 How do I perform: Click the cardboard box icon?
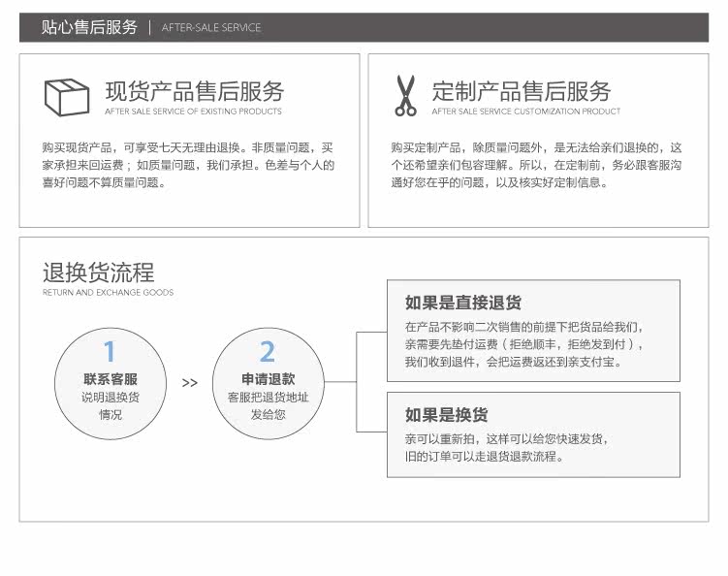tap(66, 97)
